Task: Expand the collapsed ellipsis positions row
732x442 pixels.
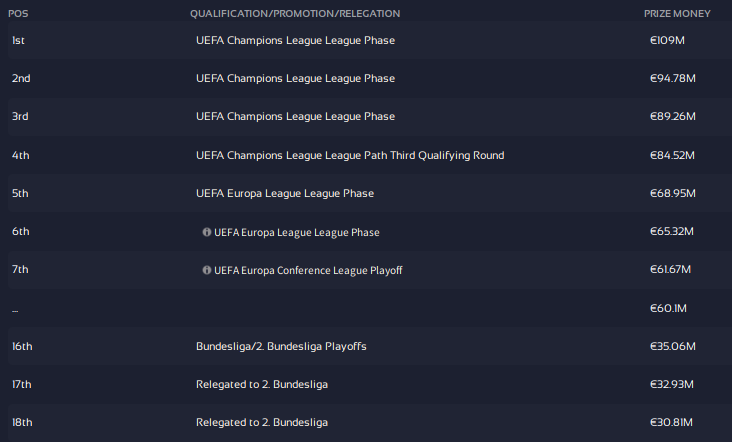Action: pyautogui.click(x=15, y=309)
